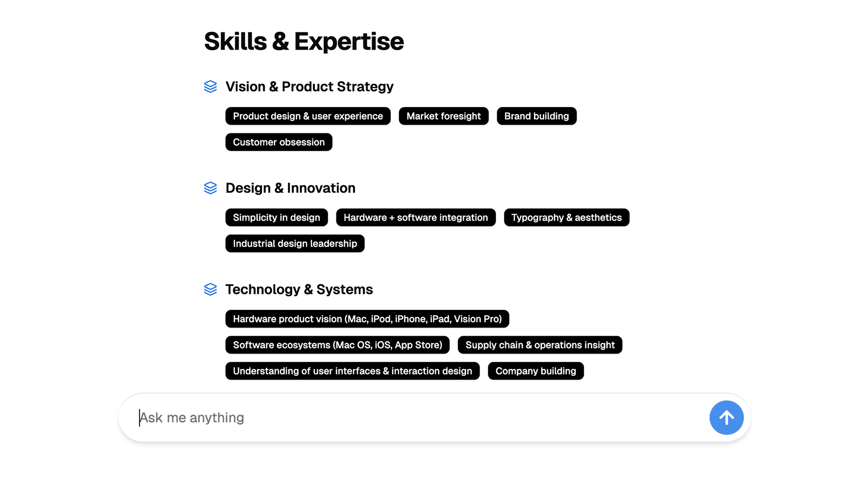This screenshot has width=868, height=488.
Task: Click the Simplicity in design tag
Action: (276, 217)
